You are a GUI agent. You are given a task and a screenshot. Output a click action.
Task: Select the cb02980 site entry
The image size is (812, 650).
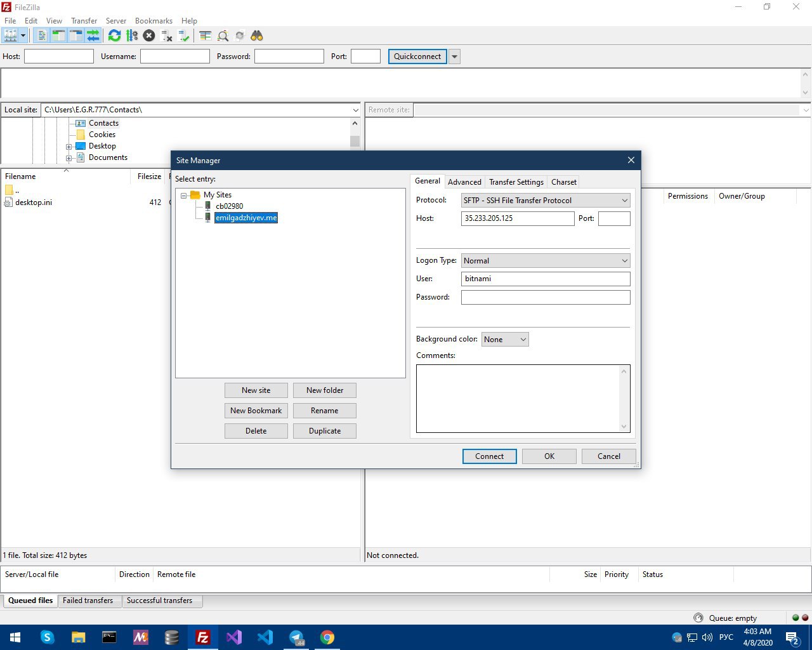(x=229, y=206)
